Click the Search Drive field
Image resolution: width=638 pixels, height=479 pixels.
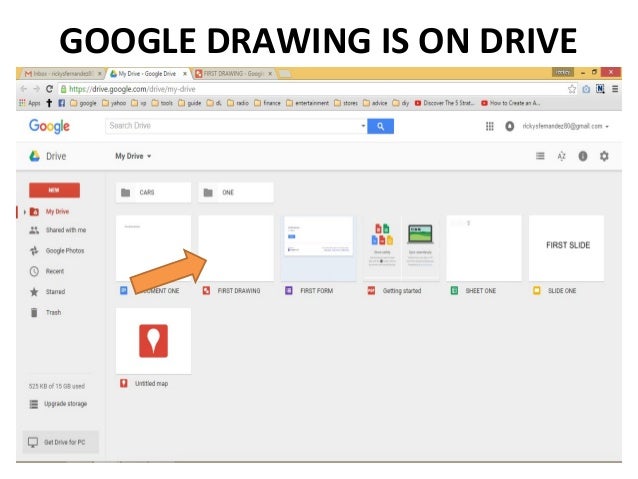point(232,126)
